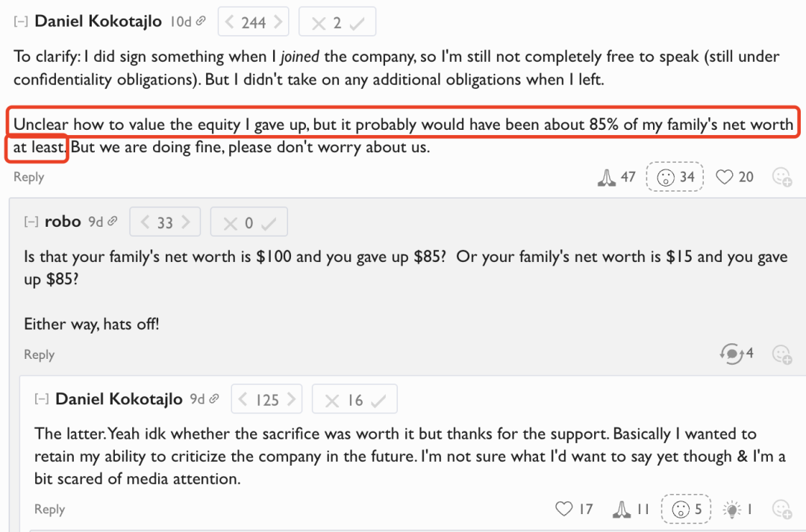This screenshot has height=532, width=806.
Task: Open robo's user profile
Action: [x=63, y=221]
